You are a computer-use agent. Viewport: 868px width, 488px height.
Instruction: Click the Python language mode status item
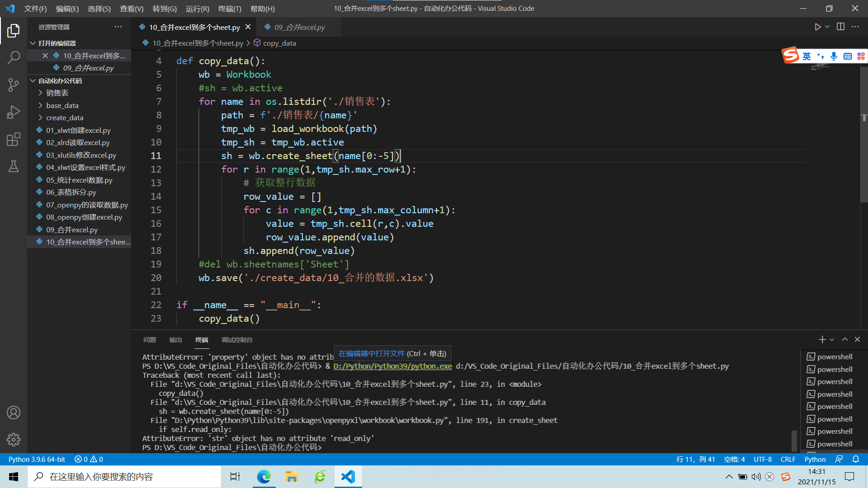815,459
